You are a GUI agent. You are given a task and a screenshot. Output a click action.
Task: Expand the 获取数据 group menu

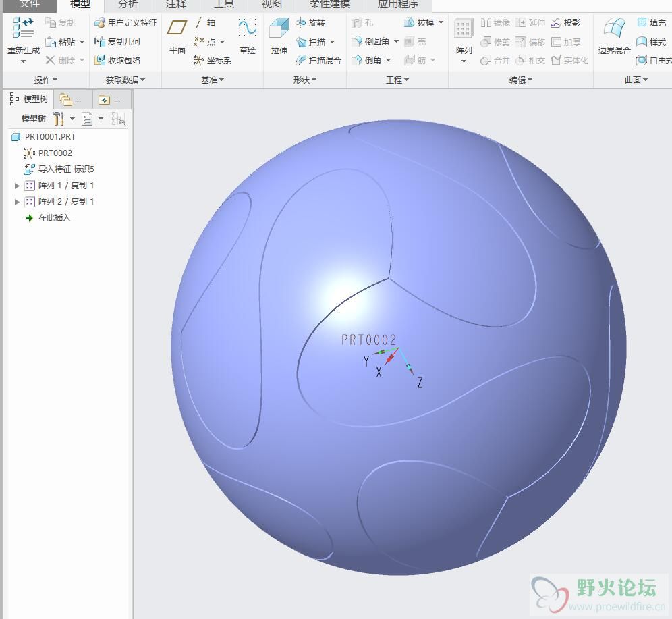(125, 80)
